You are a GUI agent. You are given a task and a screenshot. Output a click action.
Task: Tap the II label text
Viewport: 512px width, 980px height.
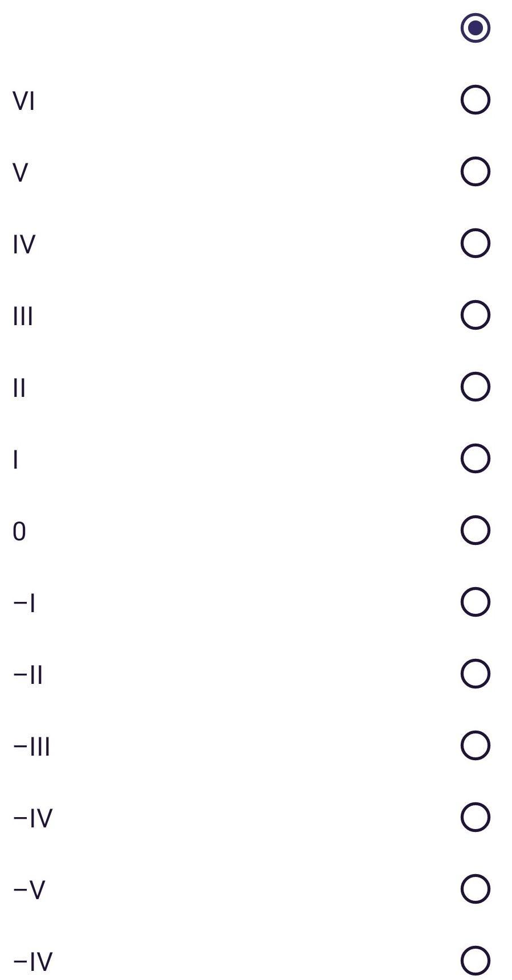tap(19, 388)
